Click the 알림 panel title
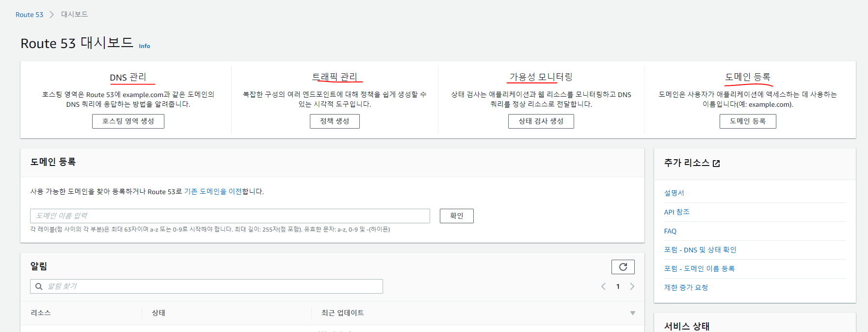 click(x=39, y=266)
